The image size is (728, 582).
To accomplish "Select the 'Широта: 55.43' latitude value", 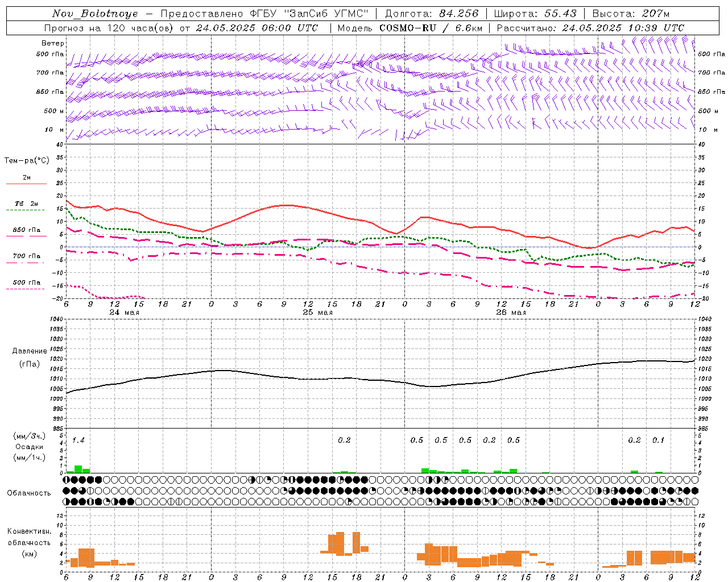I will coord(535,14).
